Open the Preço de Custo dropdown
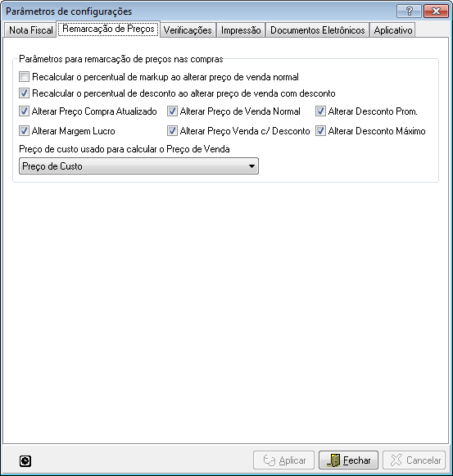453x476 pixels. click(x=138, y=166)
